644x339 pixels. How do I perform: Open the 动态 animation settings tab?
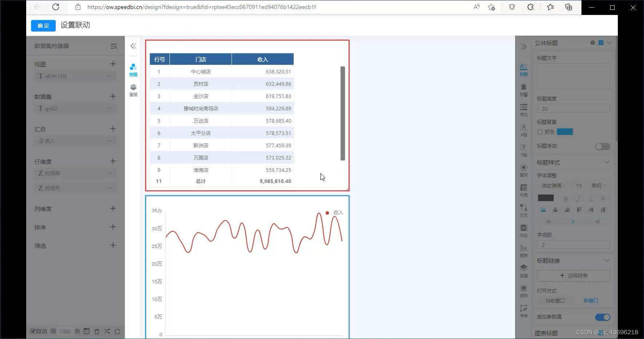point(524,231)
